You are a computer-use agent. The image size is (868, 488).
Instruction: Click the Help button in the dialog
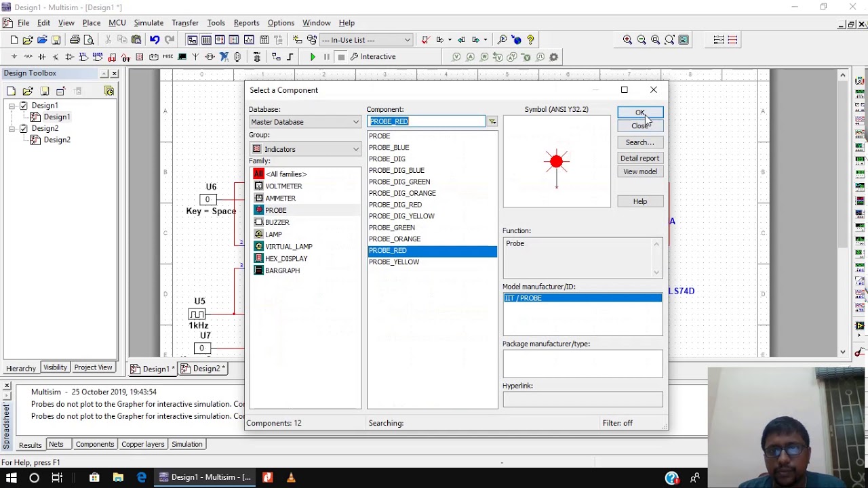point(640,201)
